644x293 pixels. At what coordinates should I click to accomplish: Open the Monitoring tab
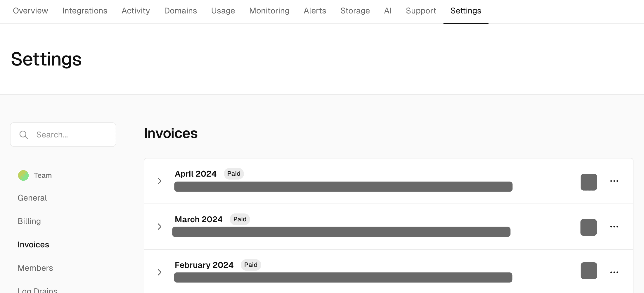pos(269,11)
